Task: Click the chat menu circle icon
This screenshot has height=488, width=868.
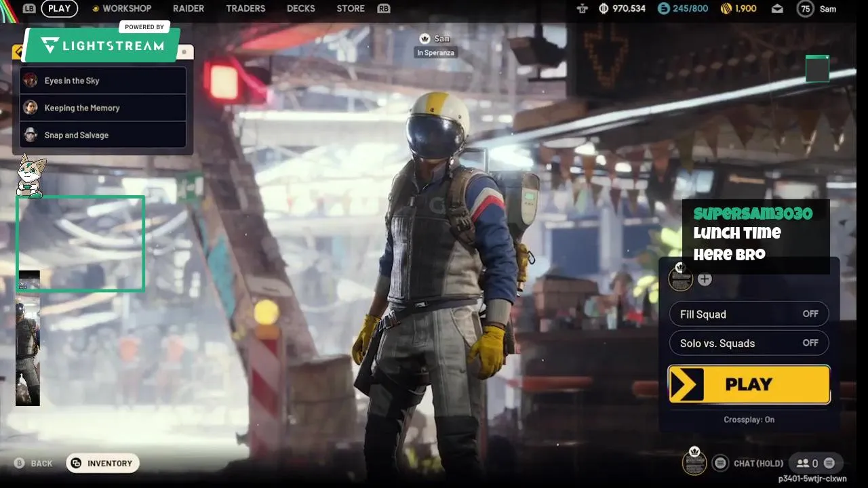Action: (720, 463)
